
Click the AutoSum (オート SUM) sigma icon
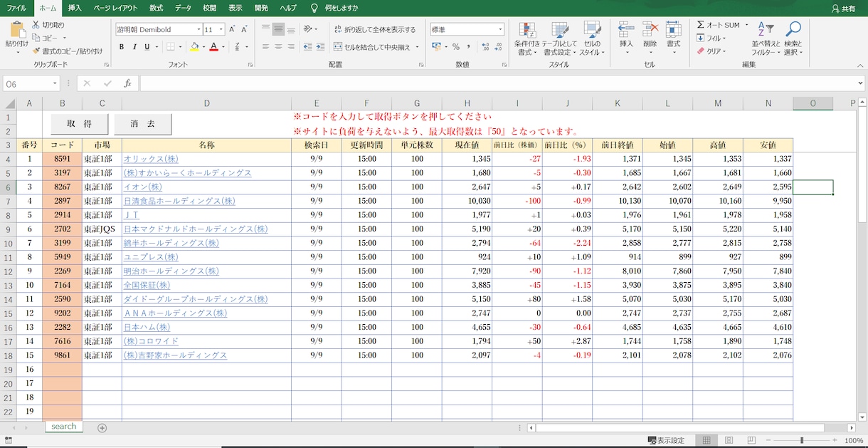[x=701, y=25]
